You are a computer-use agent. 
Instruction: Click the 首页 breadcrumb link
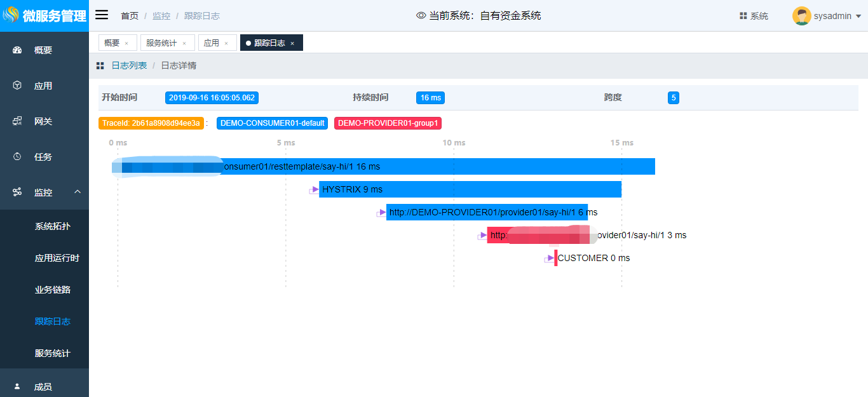click(130, 16)
